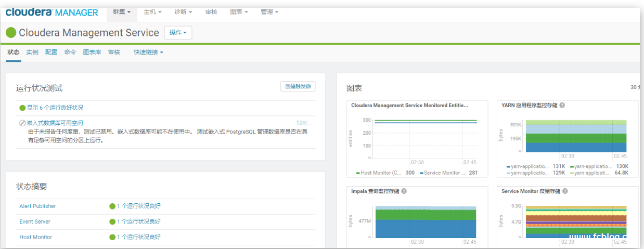This screenshot has height=249, width=644.
Task: Switch to the 配置 tab
Action: 51,52
